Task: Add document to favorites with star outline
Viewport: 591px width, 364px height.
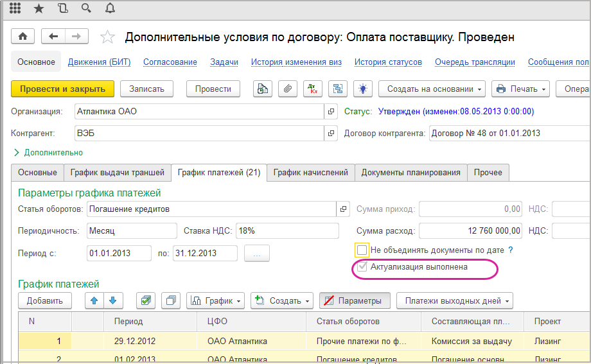Action: coord(108,37)
